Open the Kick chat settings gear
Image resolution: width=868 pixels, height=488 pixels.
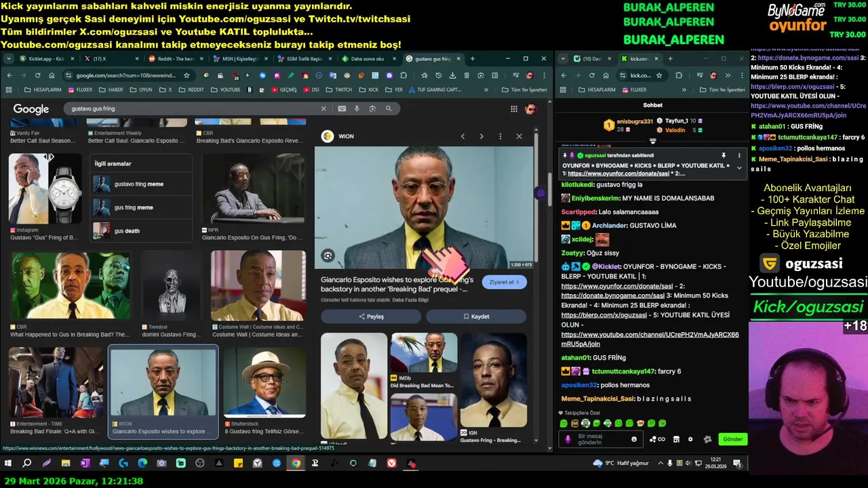coord(691,439)
